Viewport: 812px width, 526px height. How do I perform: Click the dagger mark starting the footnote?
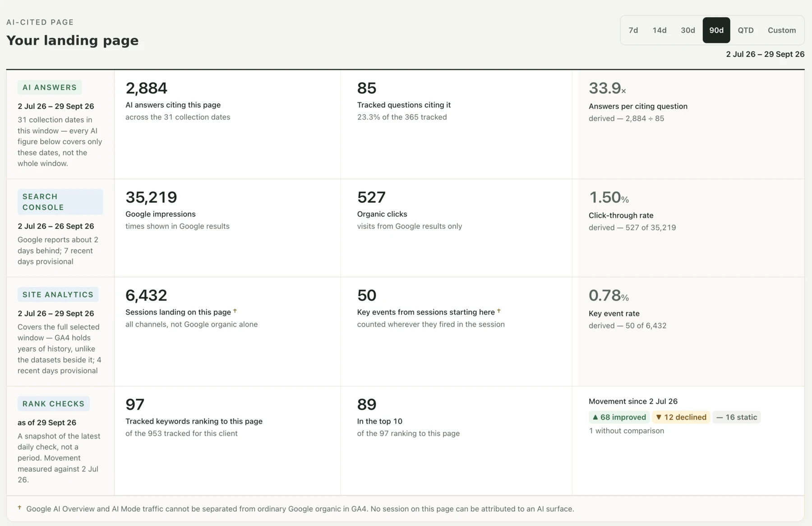pos(19,508)
